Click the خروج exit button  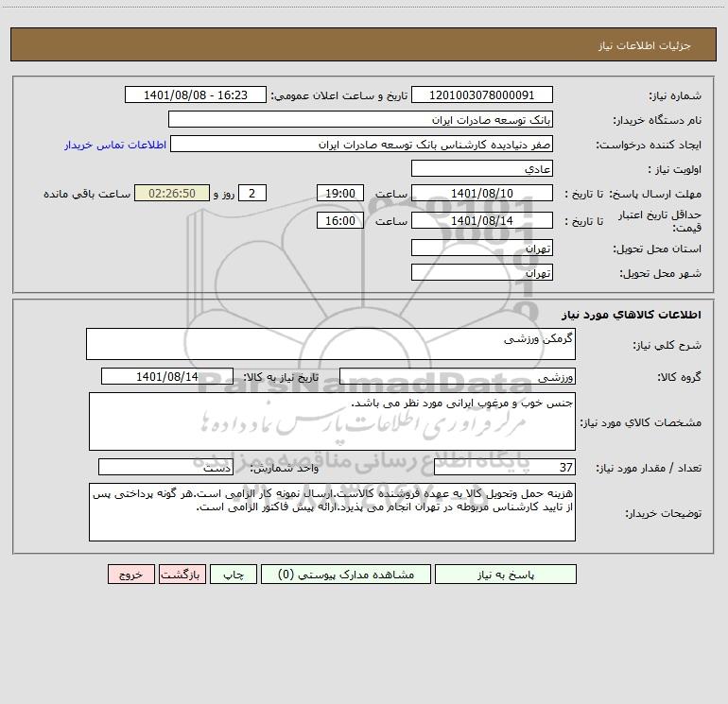click(130, 574)
